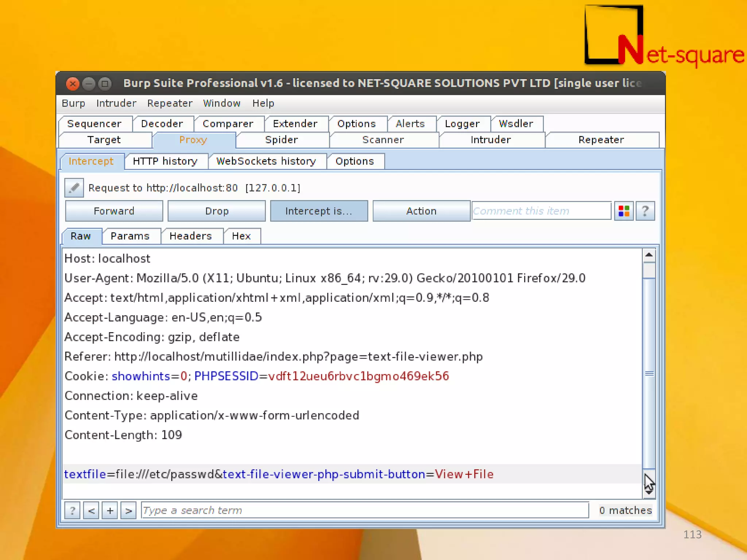Click the scrollbar up arrow

tap(649, 255)
